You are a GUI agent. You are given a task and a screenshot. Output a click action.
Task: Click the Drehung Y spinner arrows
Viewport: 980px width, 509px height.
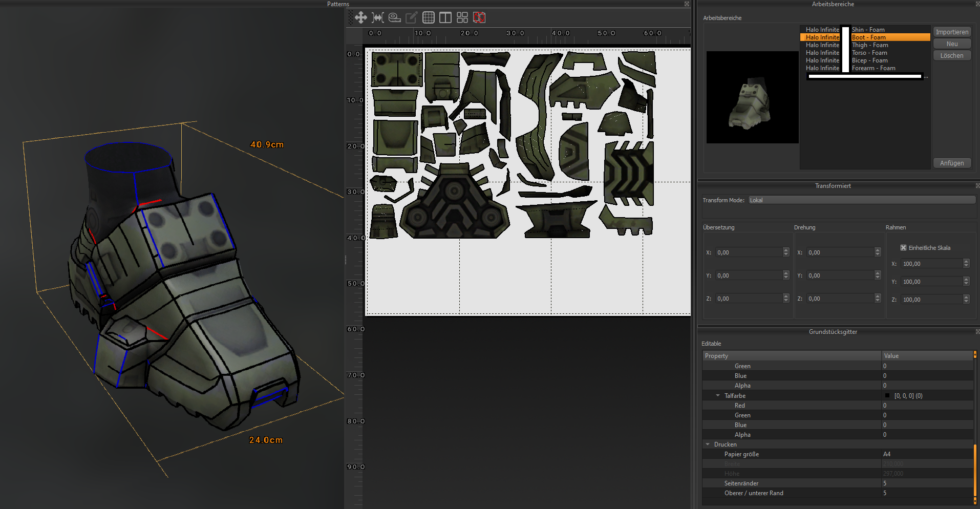(x=878, y=275)
